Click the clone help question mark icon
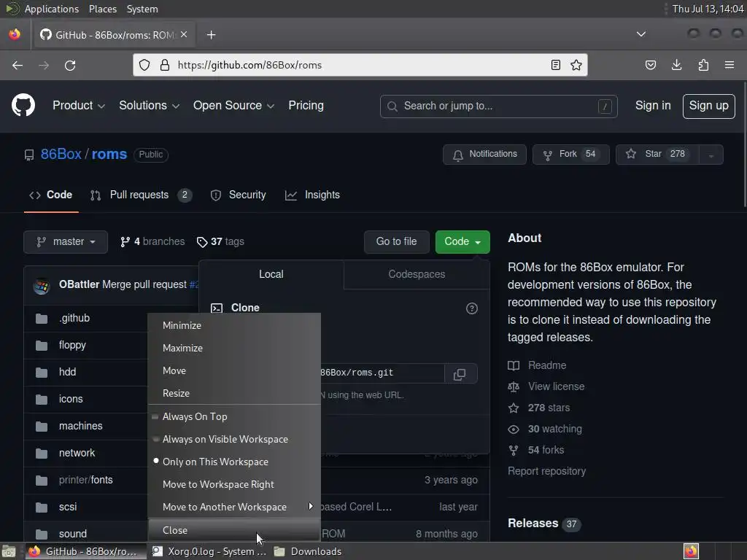The width and height of the screenshot is (747, 560). 472,308
